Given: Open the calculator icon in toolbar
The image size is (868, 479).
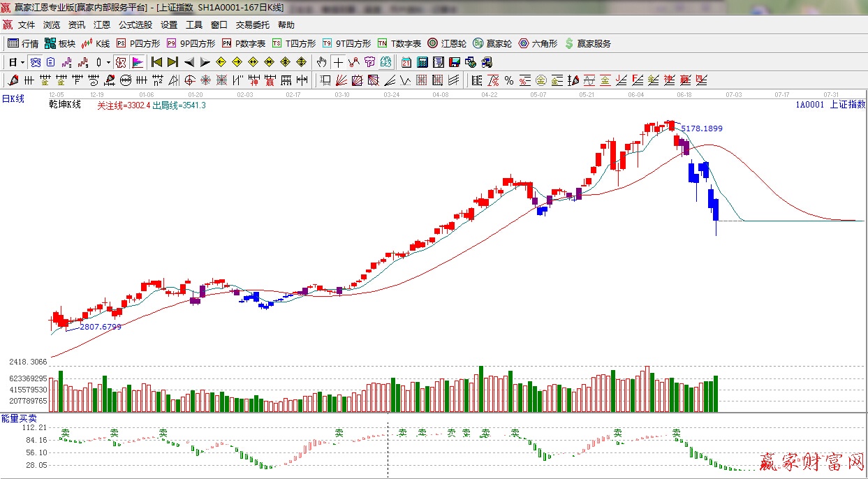Looking at the screenshot, I should coord(422,62).
